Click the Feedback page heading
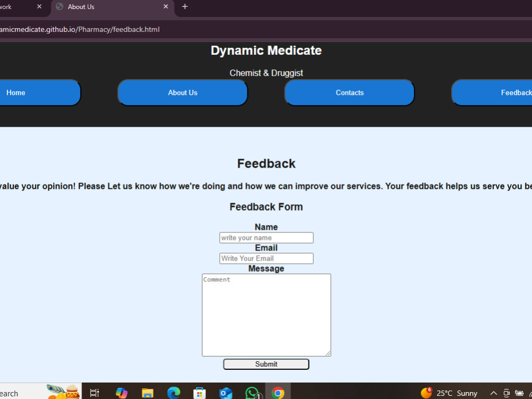This screenshot has height=399, width=532. [266, 163]
